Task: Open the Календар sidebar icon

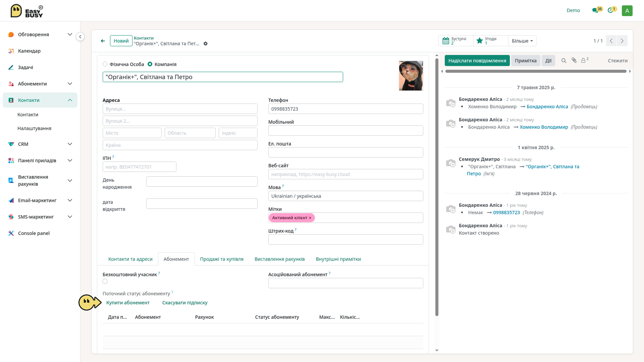Action: (11, 51)
